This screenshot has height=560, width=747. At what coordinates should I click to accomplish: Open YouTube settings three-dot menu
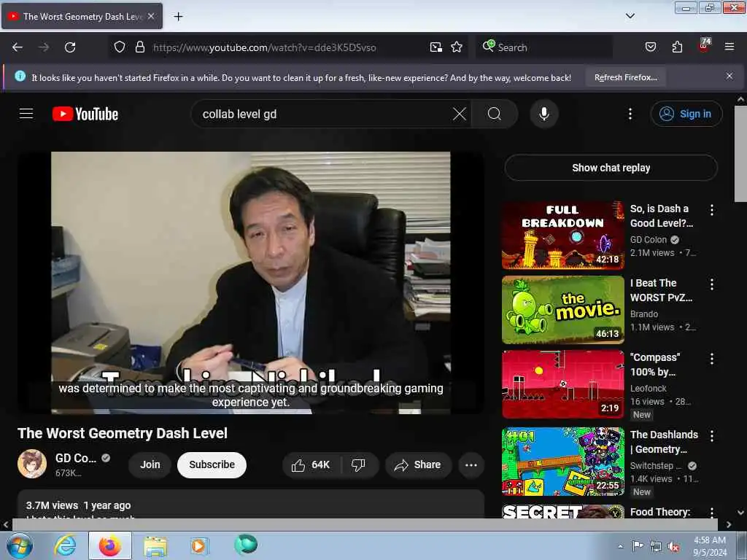(630, 114)
